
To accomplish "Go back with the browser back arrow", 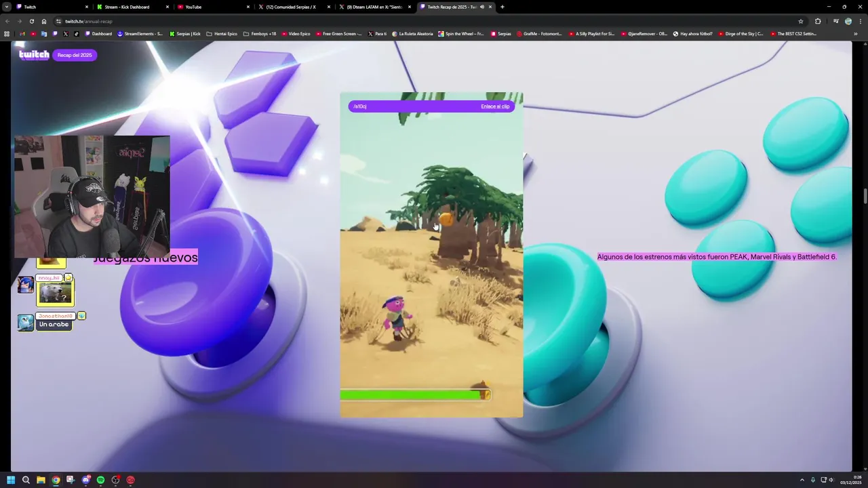I will tap(7, 21).
